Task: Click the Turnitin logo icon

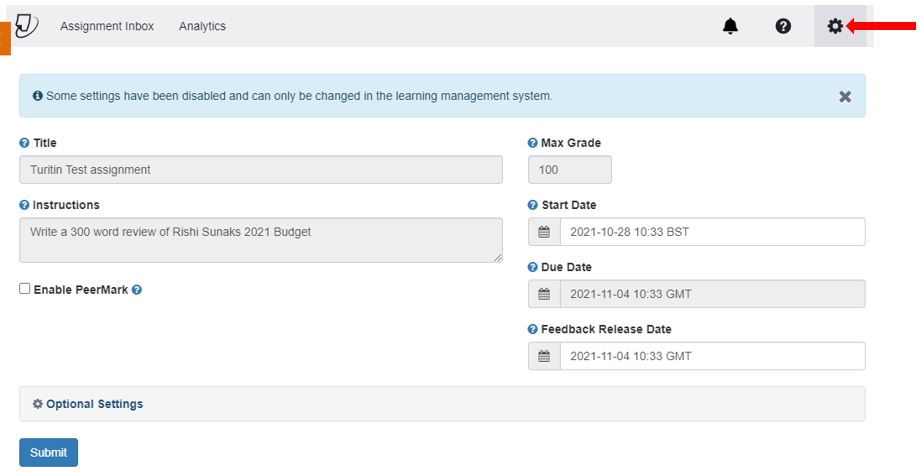Action: pos(26,26)
